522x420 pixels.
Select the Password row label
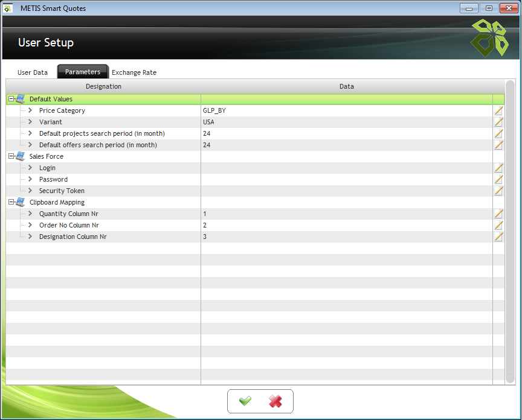click(x=53, y=179)
